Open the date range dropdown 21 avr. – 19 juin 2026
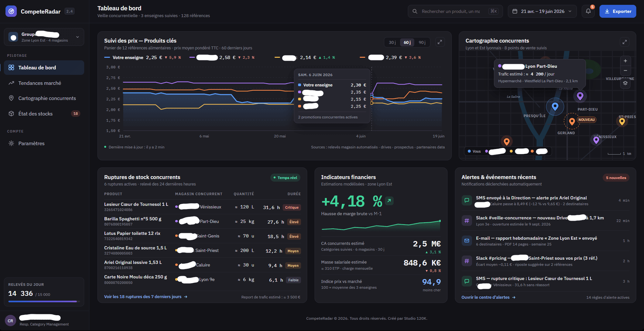The width and height of the screenshot is (644, 331). [x=543, y=11]
